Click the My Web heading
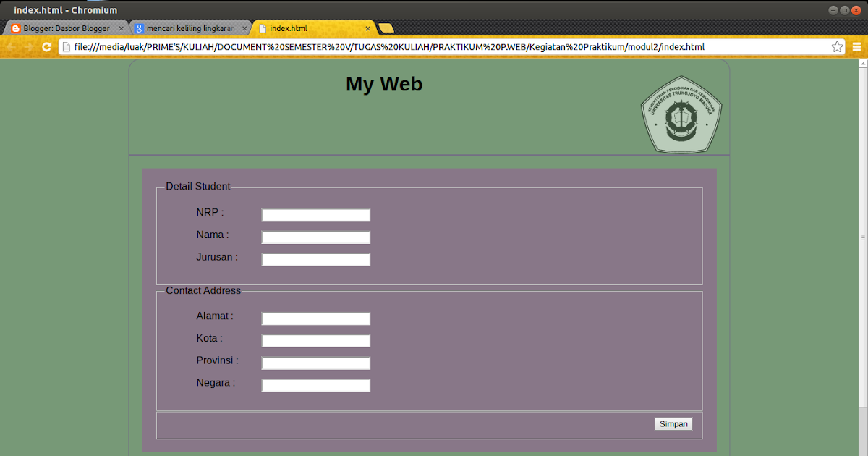Screen dimensions: 868x456 384,84
